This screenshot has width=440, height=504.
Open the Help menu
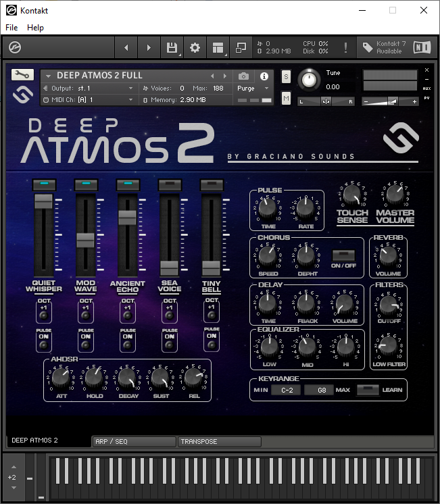click(35, 28)
